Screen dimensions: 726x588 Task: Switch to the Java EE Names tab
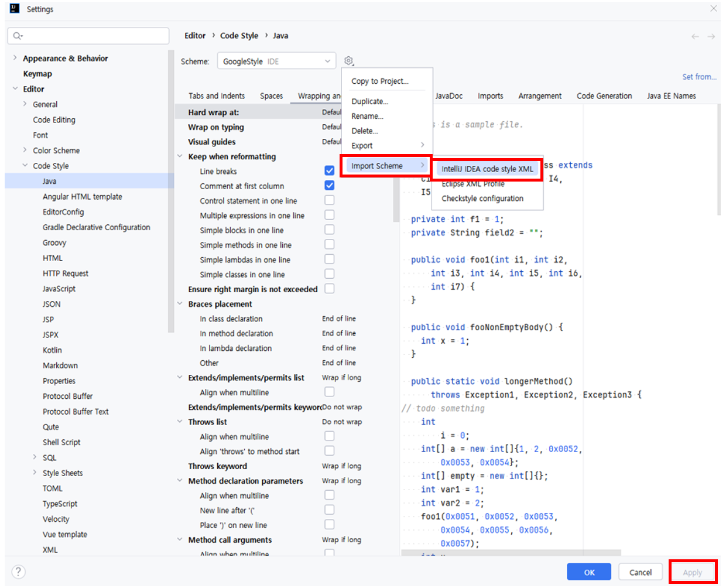[672, 96]
